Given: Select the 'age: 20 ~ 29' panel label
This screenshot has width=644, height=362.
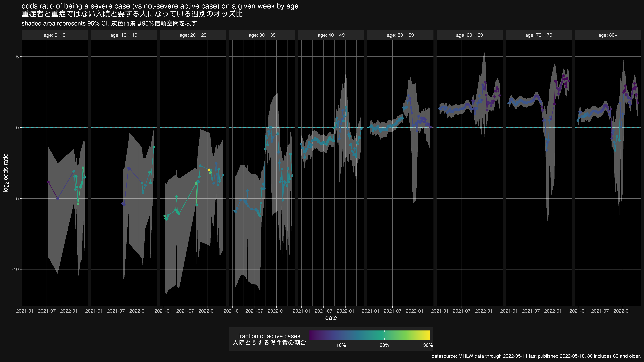Looking at the screenshot, I should point(193,35).
